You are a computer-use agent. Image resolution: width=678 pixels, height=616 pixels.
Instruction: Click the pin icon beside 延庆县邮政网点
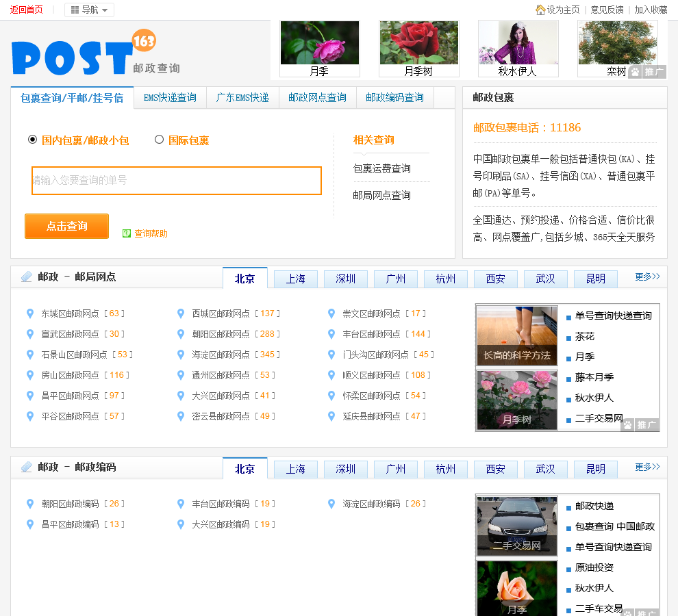pyautogui.click(x=331, y=416)
